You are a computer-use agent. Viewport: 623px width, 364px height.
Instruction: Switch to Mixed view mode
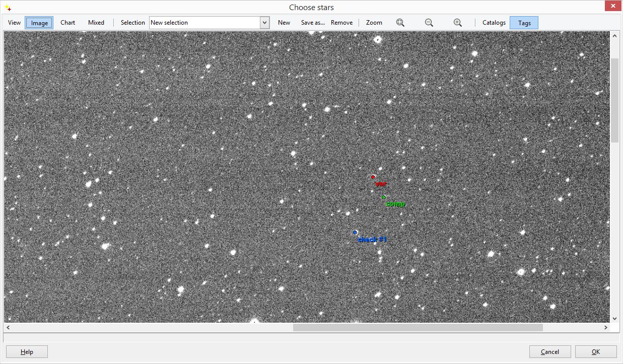pos(96,23)
